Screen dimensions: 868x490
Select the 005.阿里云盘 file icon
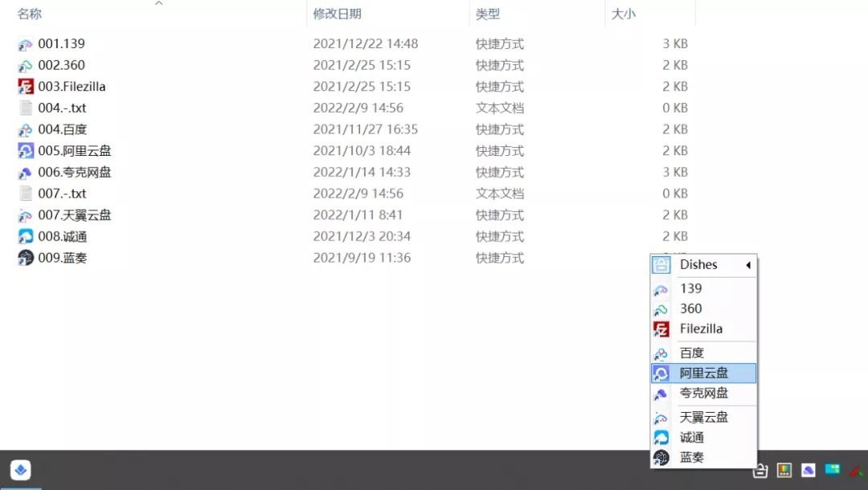(x=26, y=151)
